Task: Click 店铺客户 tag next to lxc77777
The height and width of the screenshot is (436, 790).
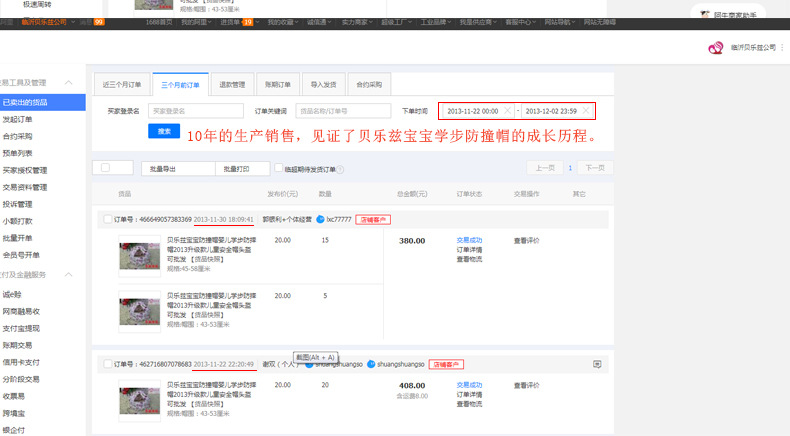Action: pyautogui.click(x=373, y=219)
